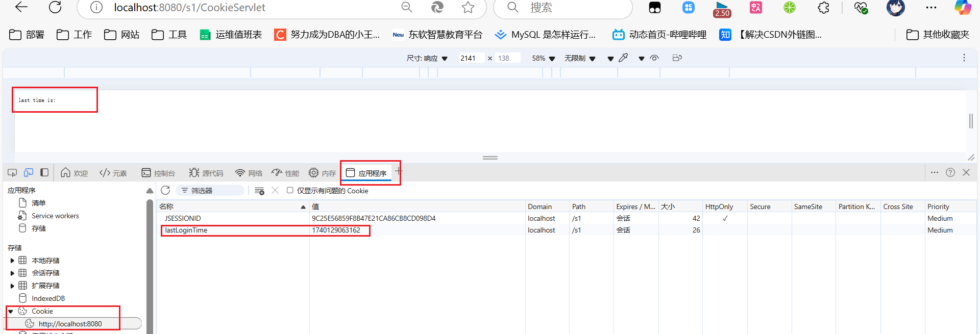The image size is (980, 334).
Task: Open the dimensions responsive dropdown
Action: click(427, 58)
